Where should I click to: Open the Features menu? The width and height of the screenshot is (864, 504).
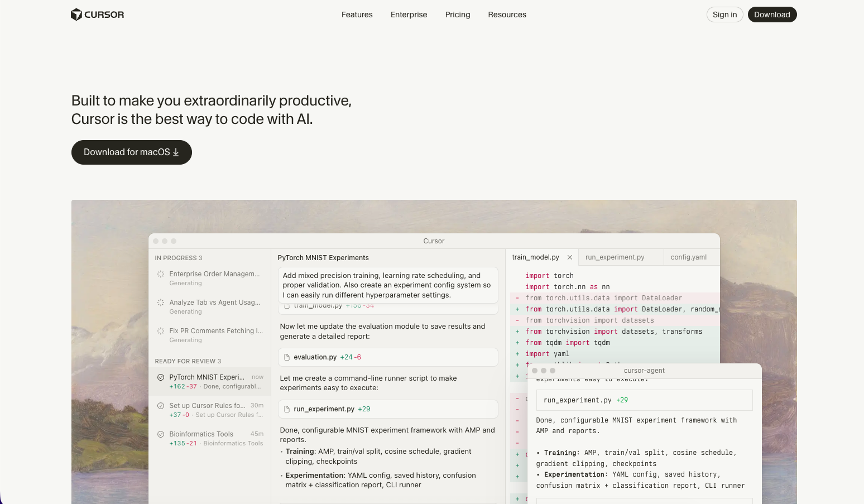click(x=357, y=15)
